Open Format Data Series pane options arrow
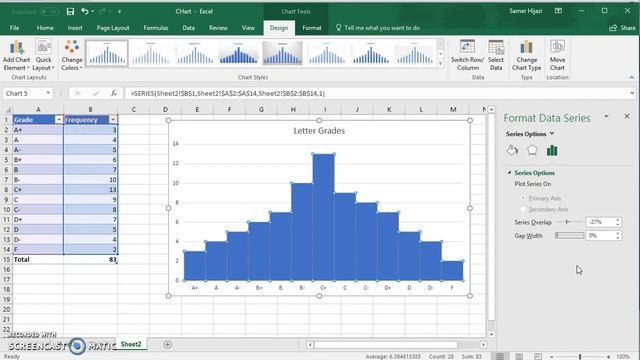Screen dimensions: 640x360 (606, 117)
